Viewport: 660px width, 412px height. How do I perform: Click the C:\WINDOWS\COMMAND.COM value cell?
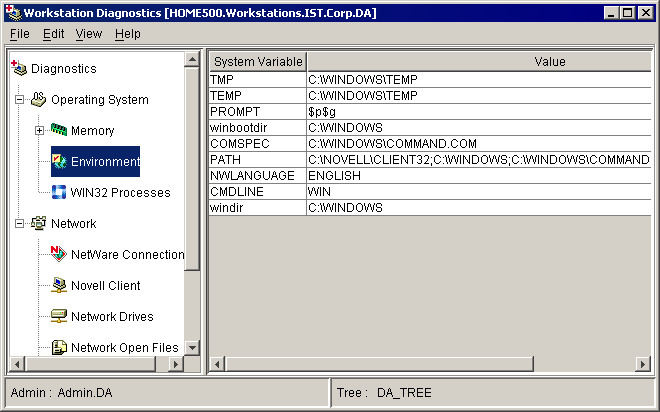[x=479, y=144]
